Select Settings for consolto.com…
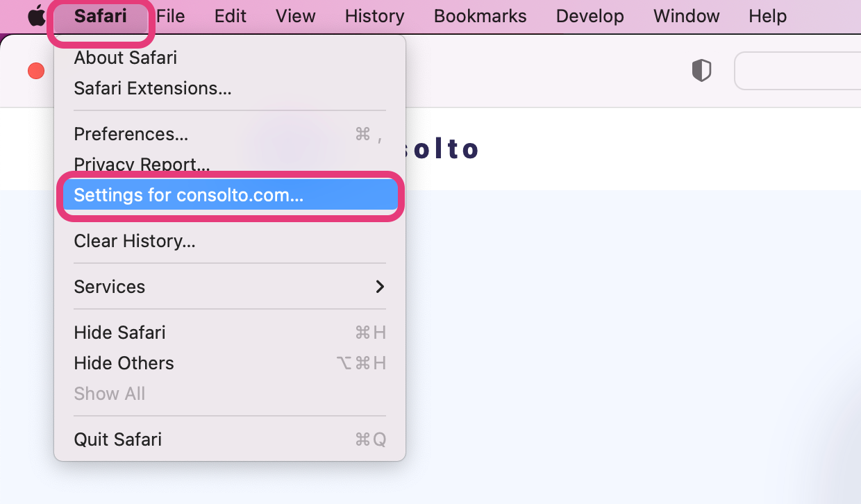 [x=230, y=196]
